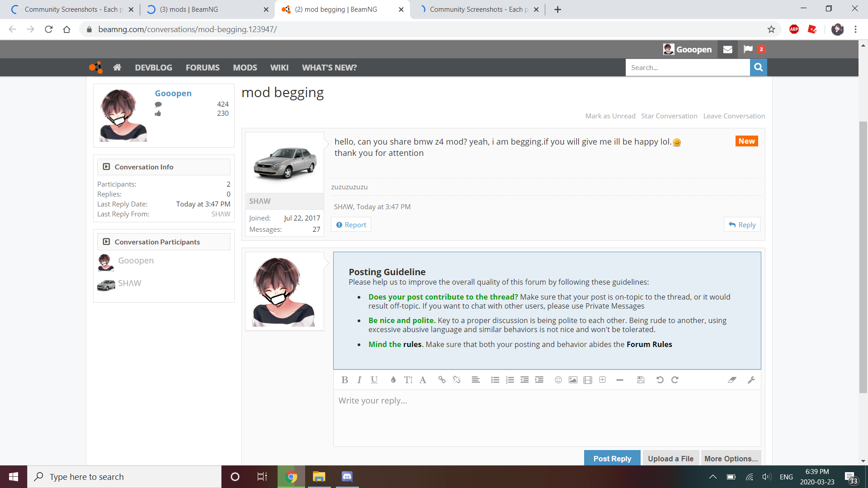Report SHAW's message
Screen dimensions: 868x488
(x=351, y=225)
